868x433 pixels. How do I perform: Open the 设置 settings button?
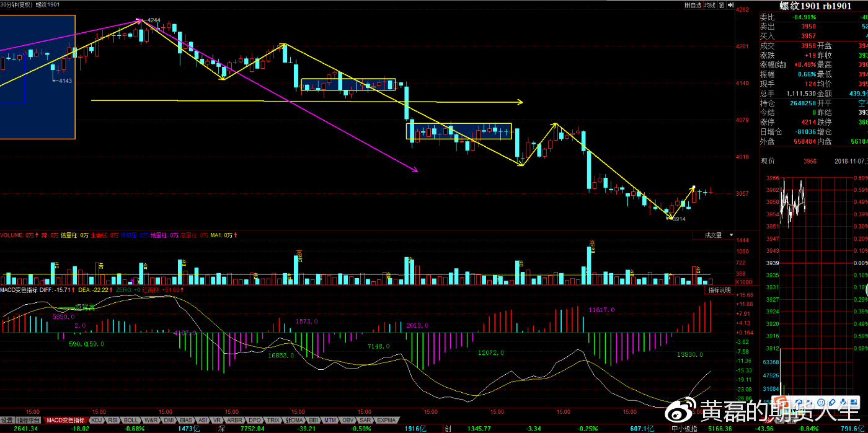click(7, 420)
